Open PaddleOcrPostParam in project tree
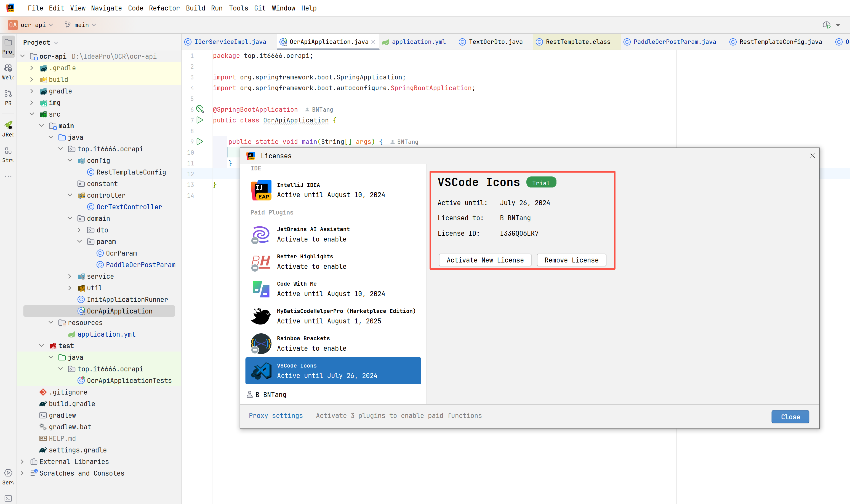 coord(141,265)
